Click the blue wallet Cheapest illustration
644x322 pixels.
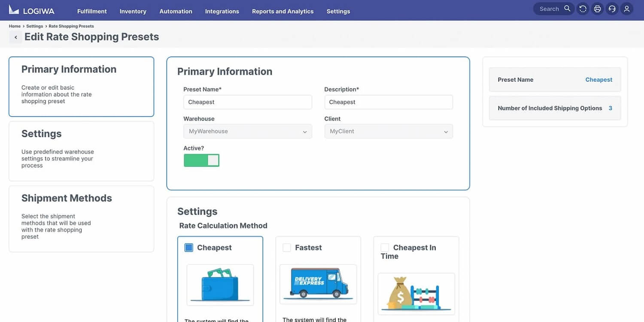coord(220,285)
